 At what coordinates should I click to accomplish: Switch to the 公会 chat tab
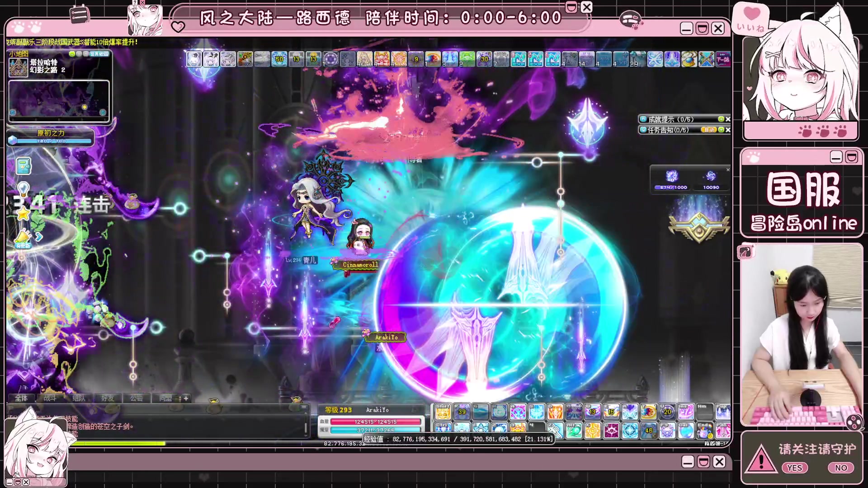tap(137, 398)
